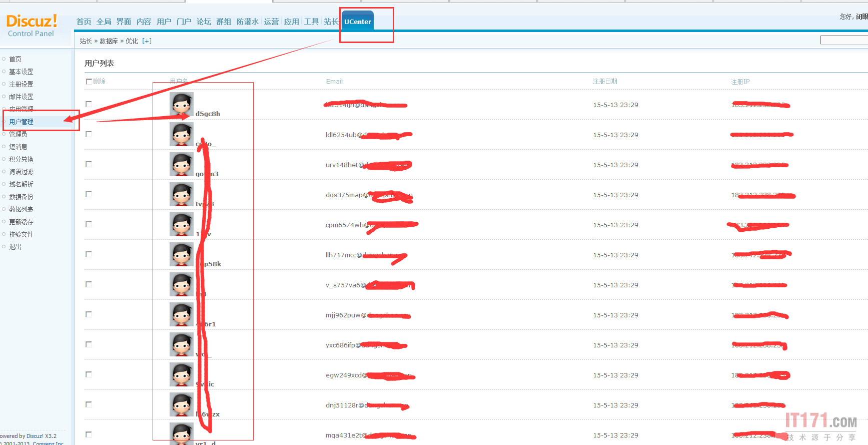Open avatar in the dos375map email row

click(181, 194)
